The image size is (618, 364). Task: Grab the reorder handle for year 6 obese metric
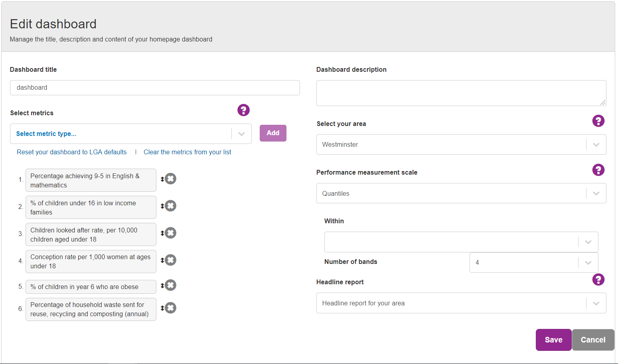(x=162, y=286)
